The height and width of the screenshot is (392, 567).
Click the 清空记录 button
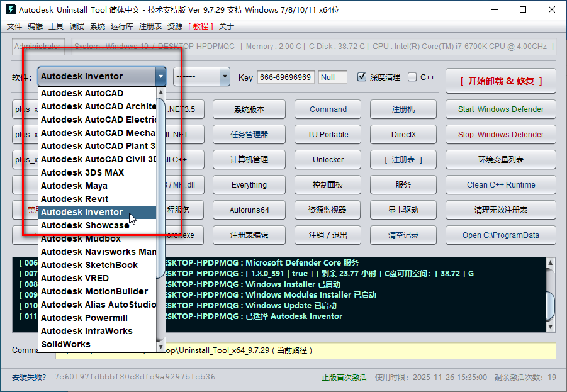[x=403, y=235]
